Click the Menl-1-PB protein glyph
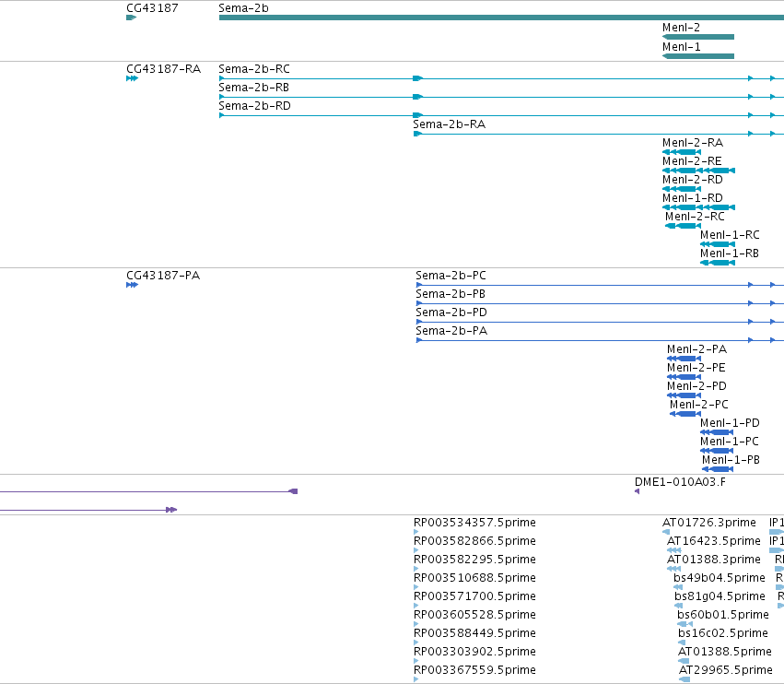This screenshot has height=684, width=784. pos(718,469)
